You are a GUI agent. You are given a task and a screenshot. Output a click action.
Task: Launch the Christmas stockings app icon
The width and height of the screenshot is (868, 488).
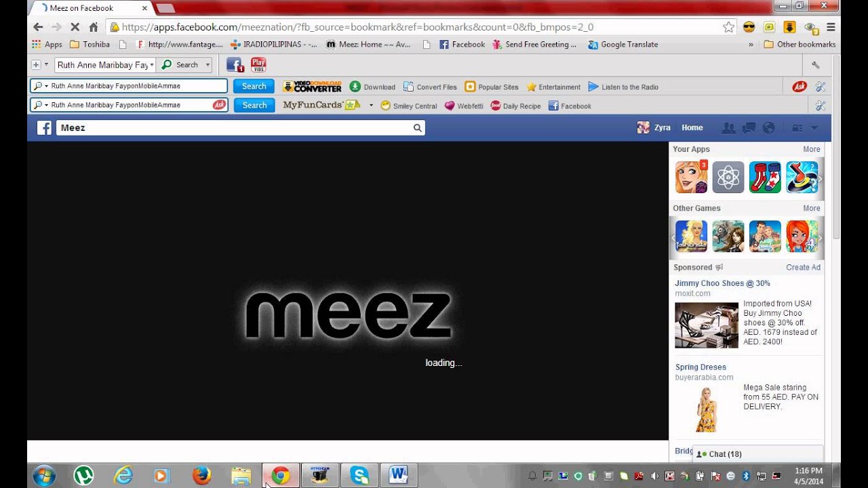click(765, 177)
